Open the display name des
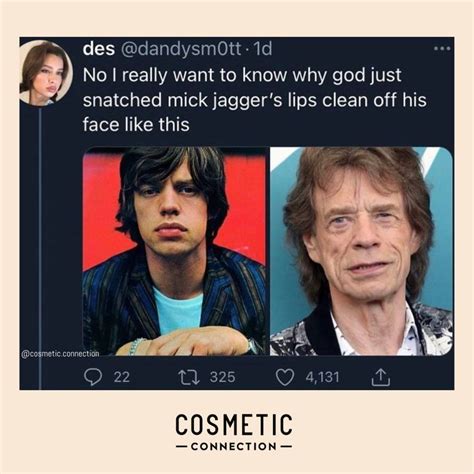This screenshot has width=474, height=474. click(99, 49)
